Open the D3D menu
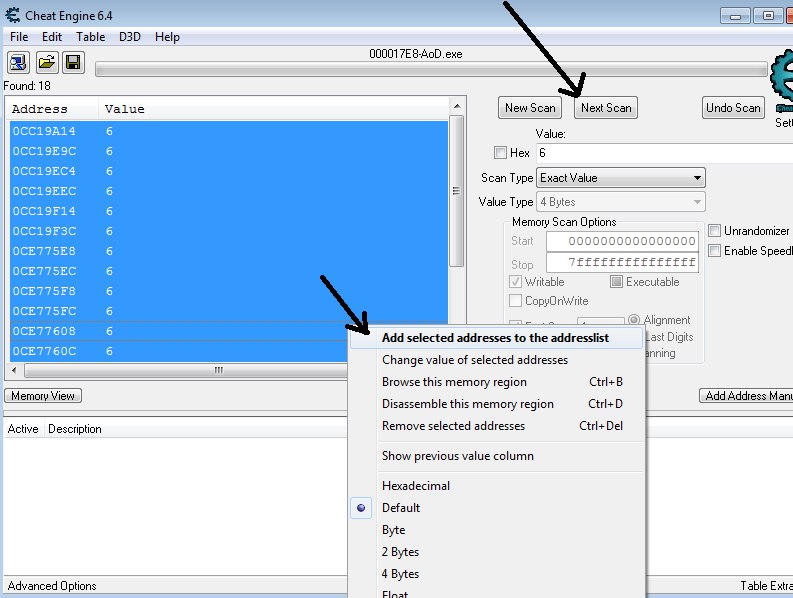The image size is (793, 598). (129, 37)
